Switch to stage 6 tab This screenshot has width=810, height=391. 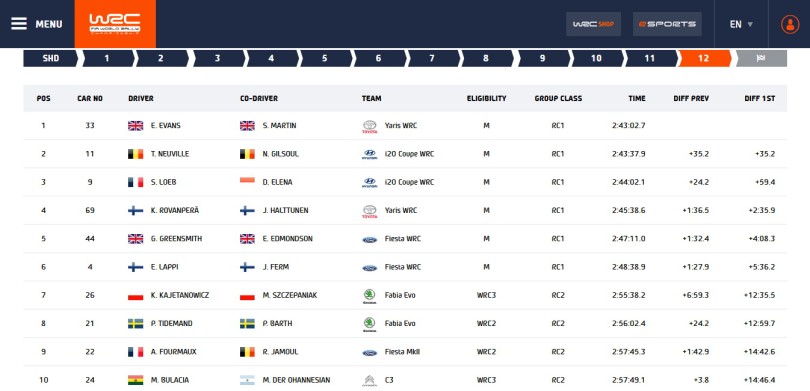[x=378, y=58]
